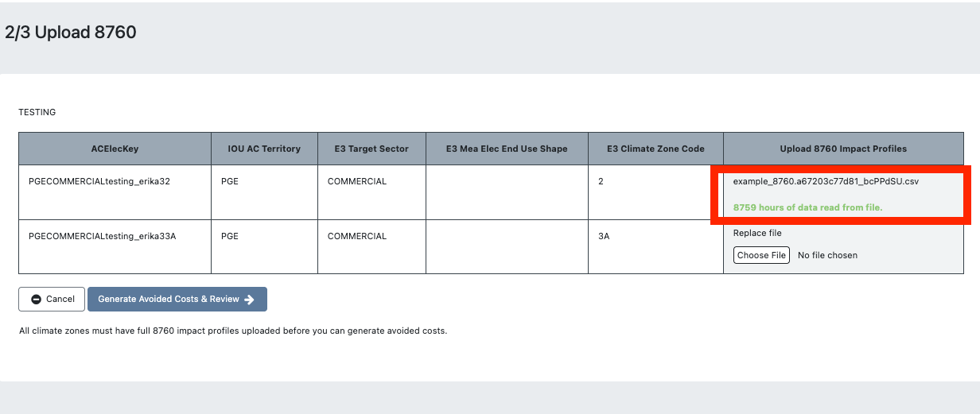Viewport: 980px width, 414px height.
Task: Click the PGECOMMERCIALtesting_erika33A cell
Action: tap(115, 247)
